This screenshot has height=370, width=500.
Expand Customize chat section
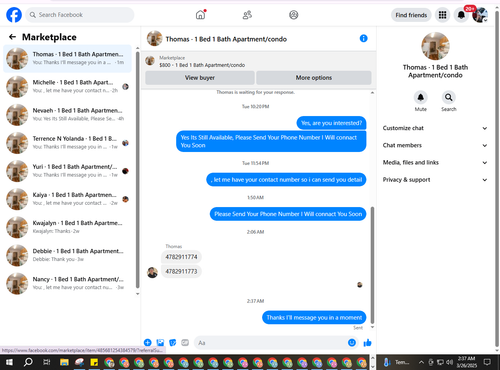click(x=435, y=128)
